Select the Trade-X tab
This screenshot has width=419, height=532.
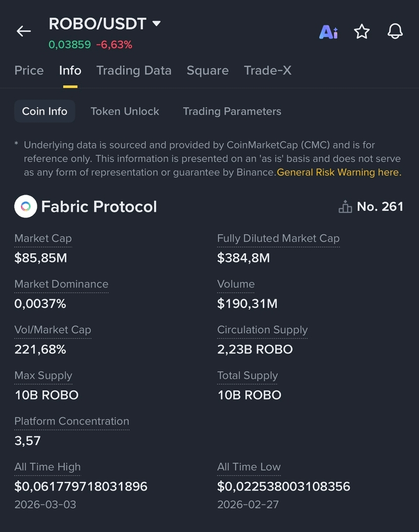pyautogui.click(x=268, y=71)
